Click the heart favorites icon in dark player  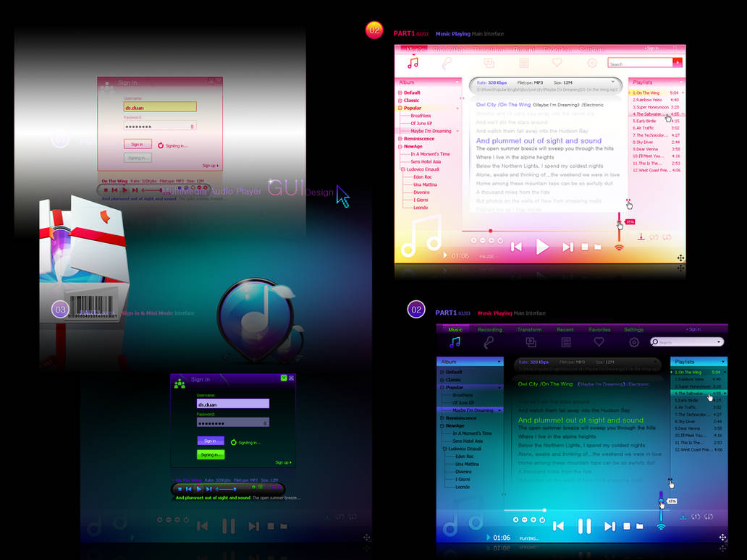click(x=599, y=341)
